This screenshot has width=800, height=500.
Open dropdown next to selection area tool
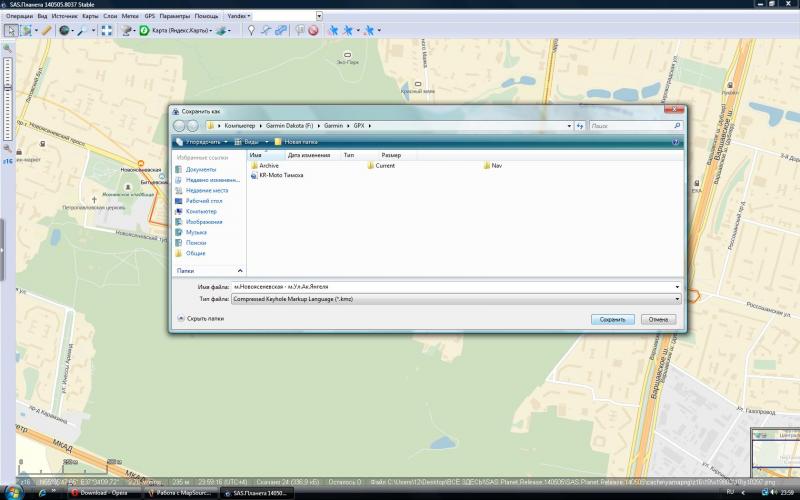[x=36, y=31]
